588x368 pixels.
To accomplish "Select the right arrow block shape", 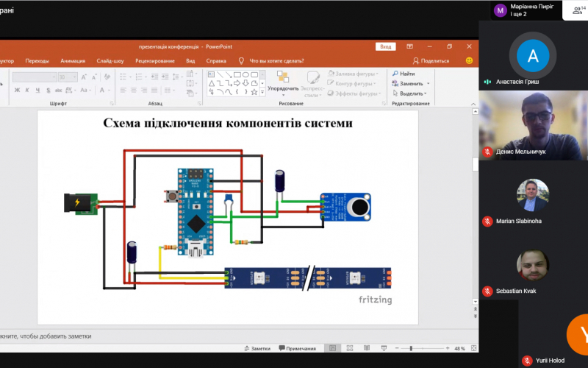I will point(237,83).
